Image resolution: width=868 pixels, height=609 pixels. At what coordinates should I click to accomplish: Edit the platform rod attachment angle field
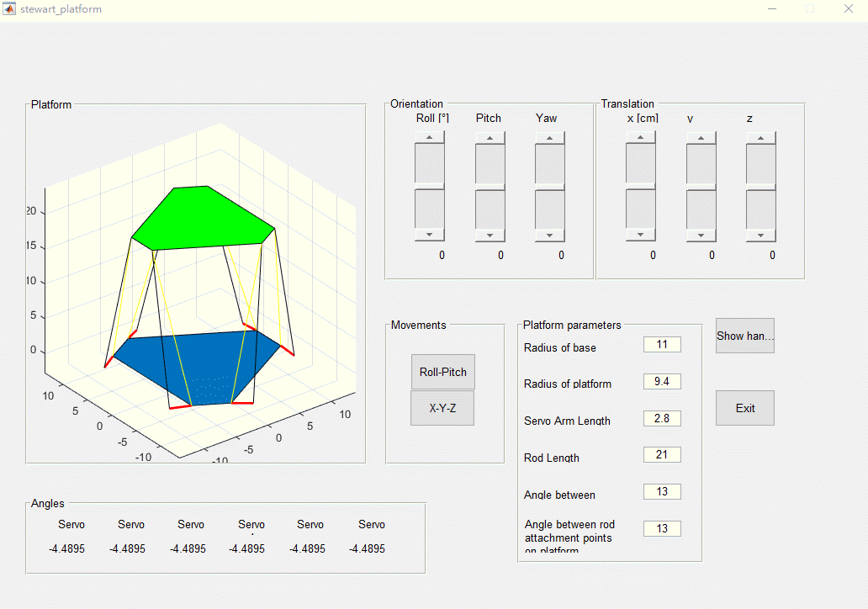click(x=662, y=529)
